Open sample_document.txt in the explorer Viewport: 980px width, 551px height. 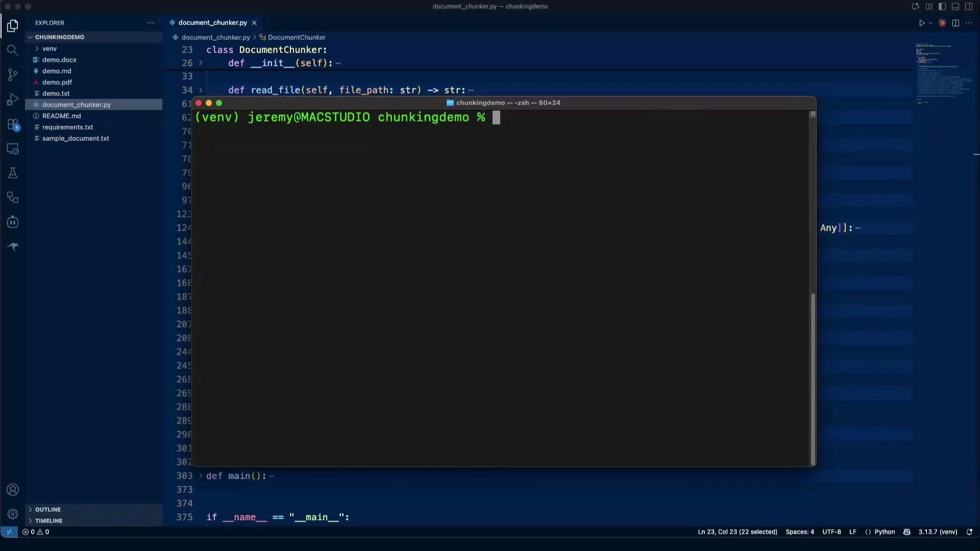pos(94,138)
